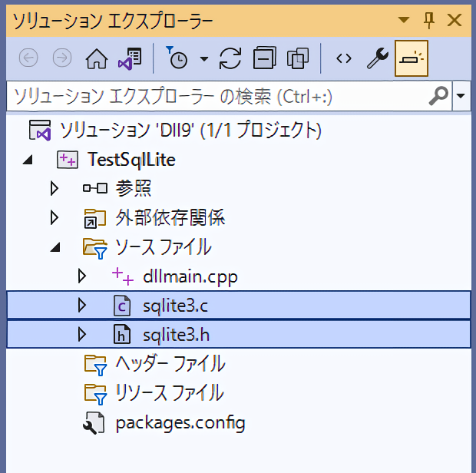The height and width of the screenshot is (473, 476).
Task: Collapse the TestSqlLite project node
Action: pos(28,160)
